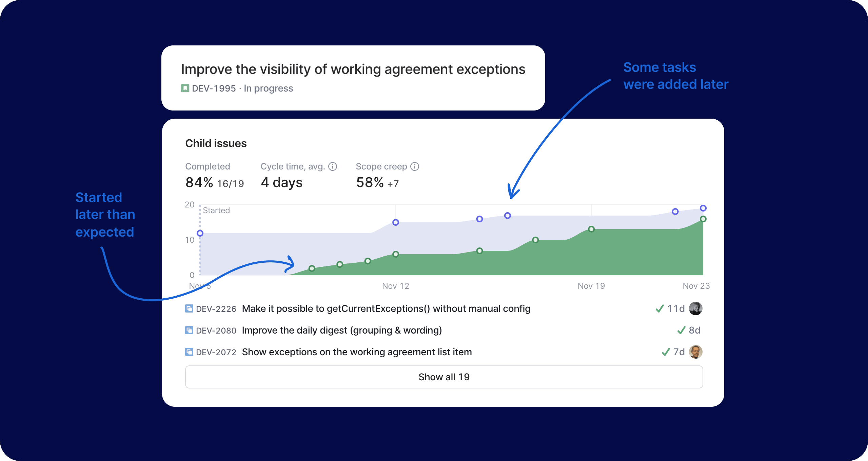This screenshot has width=868, height=461.
Task: Click the last green completed data point
Action: pos(703,219)
